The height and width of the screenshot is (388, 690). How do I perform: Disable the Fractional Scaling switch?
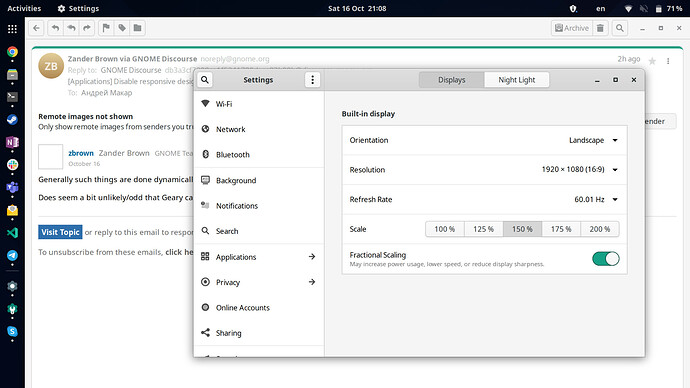pyautogui.click(x=606, y=259)
